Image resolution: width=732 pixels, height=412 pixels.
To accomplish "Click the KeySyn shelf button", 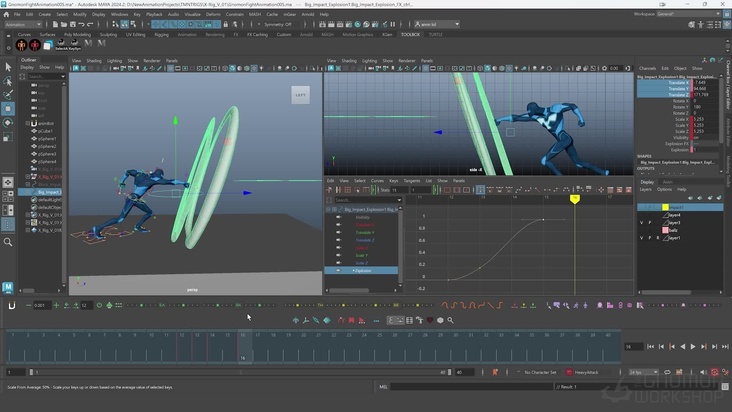I will click(x=75, y=45).
